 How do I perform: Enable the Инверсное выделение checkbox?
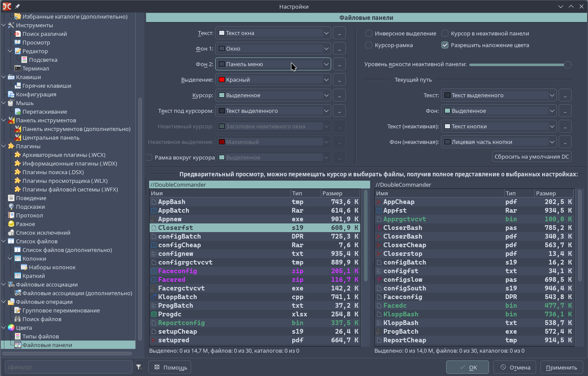coord(369,33)
